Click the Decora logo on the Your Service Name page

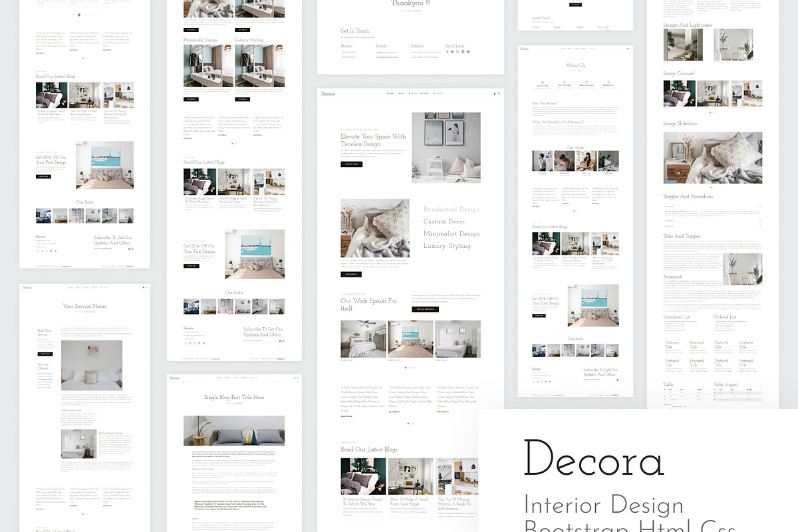(27, 287)
